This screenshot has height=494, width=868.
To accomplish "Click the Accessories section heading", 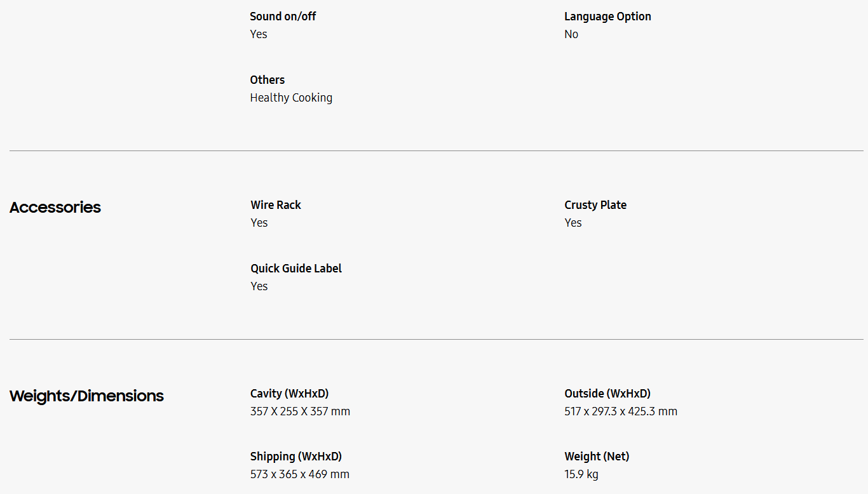I will pos(55,207).
